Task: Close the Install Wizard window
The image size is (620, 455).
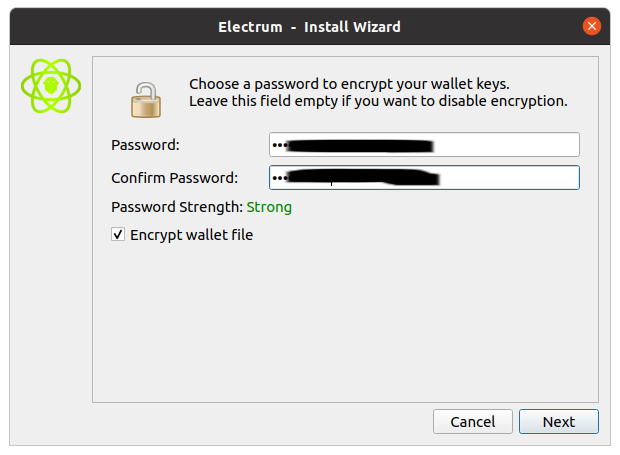Action: point(591,26)
